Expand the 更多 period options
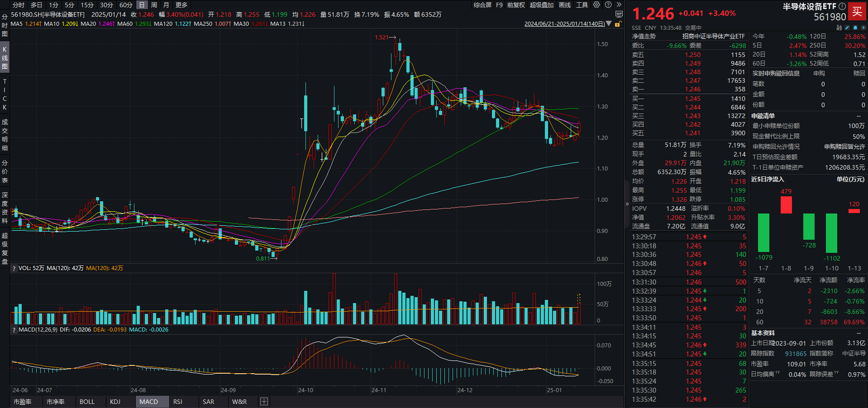Screen dimensions: 868x408 click(181, 5)
